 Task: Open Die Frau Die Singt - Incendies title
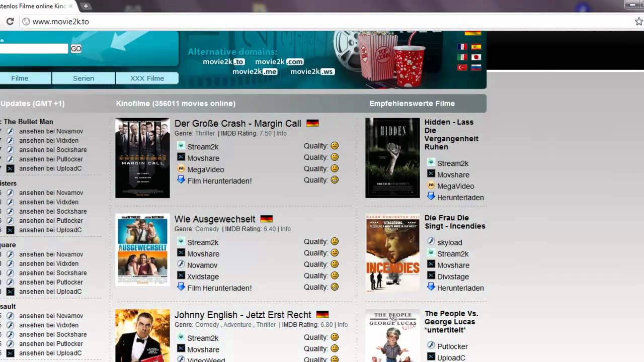click(x=455, y=222)
